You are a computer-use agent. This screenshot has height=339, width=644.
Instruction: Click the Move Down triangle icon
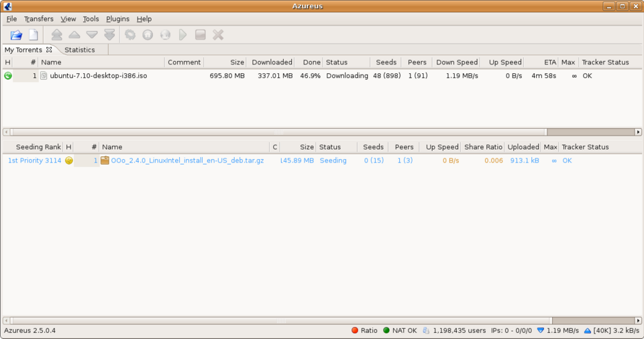point(92,35)
